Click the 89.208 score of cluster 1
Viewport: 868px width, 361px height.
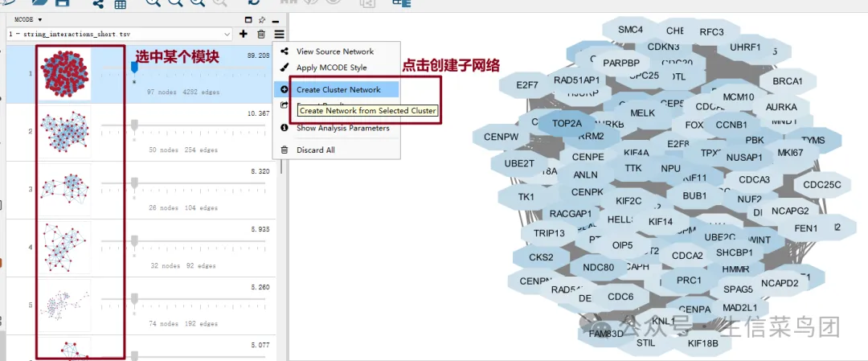[259, 56]
